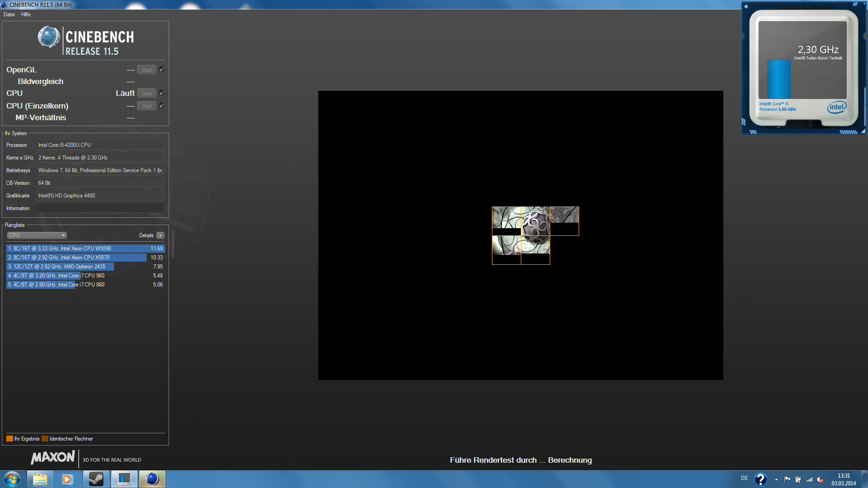
Task: Open the Intel Turbo Boost monitor taskbar icon
Action: [x=124, y=479]
